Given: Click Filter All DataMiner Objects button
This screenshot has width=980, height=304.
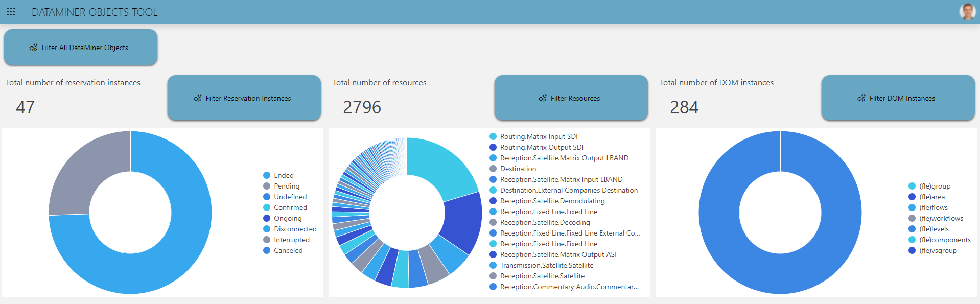Looking at the screenshot, I should [81, 48].
